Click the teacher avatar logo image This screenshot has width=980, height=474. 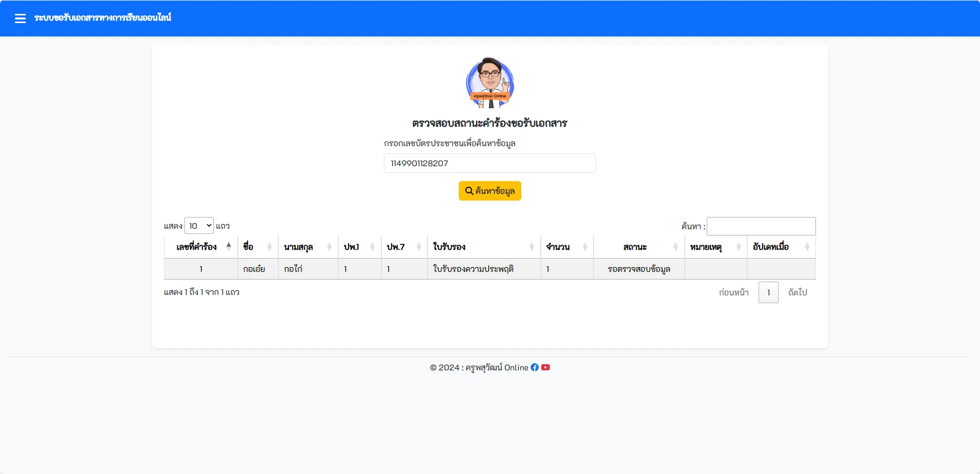490,83
